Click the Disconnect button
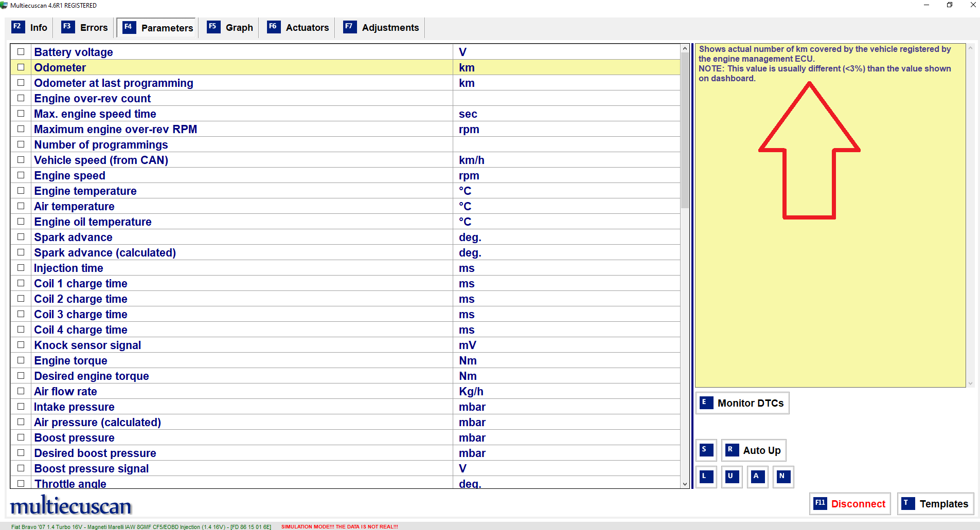 coord(850,504)
